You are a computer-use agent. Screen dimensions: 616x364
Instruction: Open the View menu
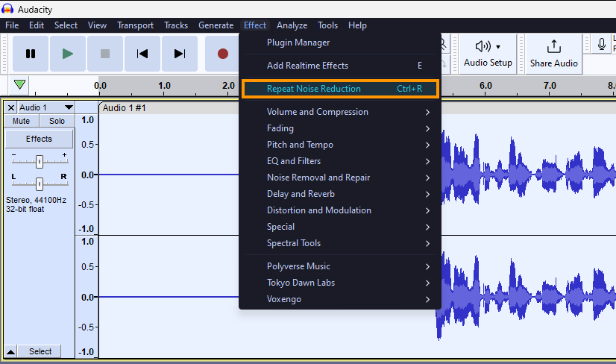(x=97, y=25)
